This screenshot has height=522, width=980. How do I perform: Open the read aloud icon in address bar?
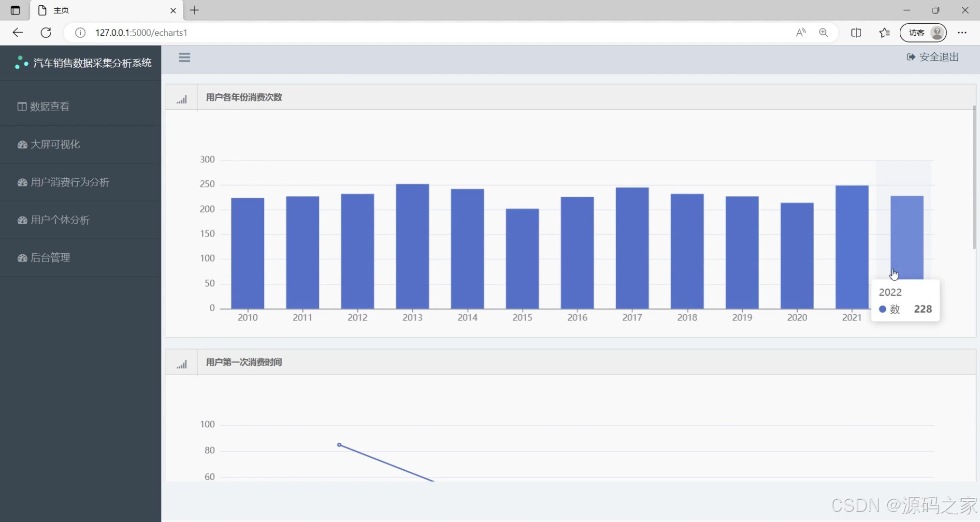coord(801,32)
